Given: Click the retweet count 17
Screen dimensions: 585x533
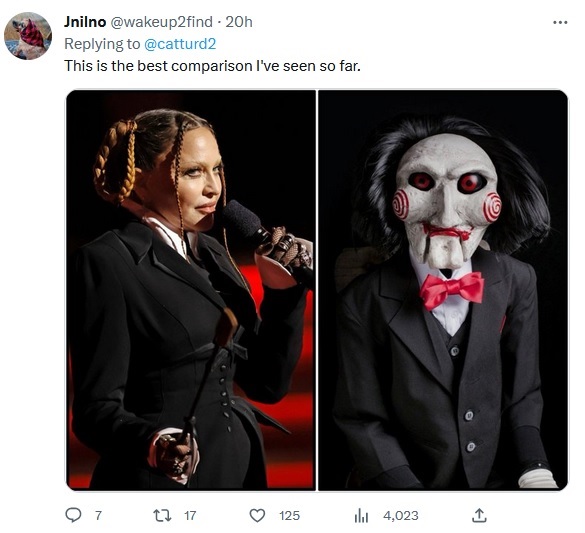Looking at the screenshot, I should point(190,516).
